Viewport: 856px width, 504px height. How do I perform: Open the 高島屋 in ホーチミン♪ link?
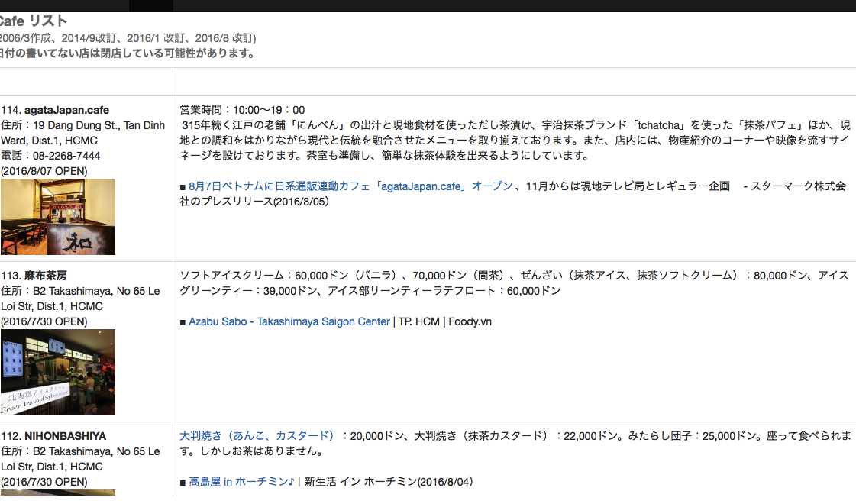pyautogui.click(x=242, y=482)
